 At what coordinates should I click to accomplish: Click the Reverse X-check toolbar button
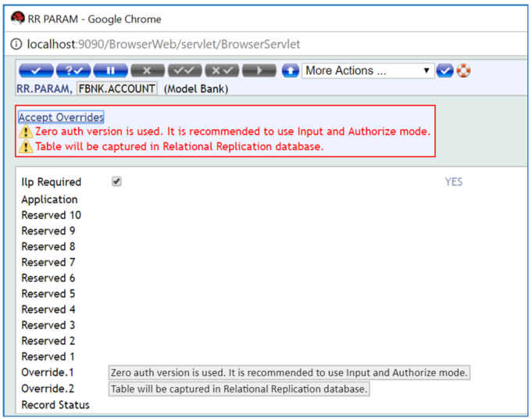click(x=222, y=70)
